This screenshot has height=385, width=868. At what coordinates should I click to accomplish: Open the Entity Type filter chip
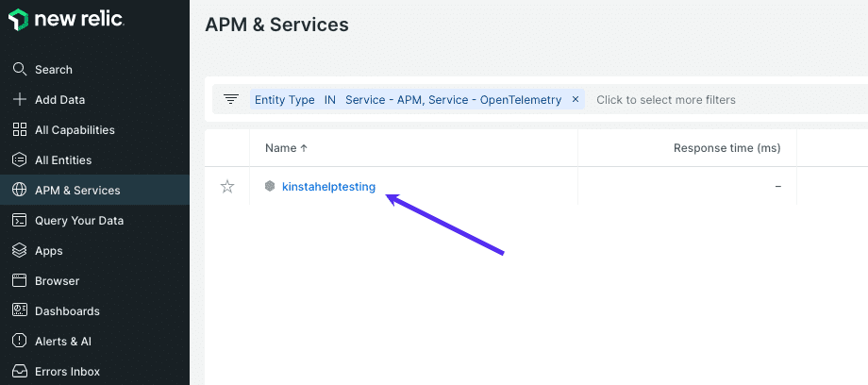point(408,99)
